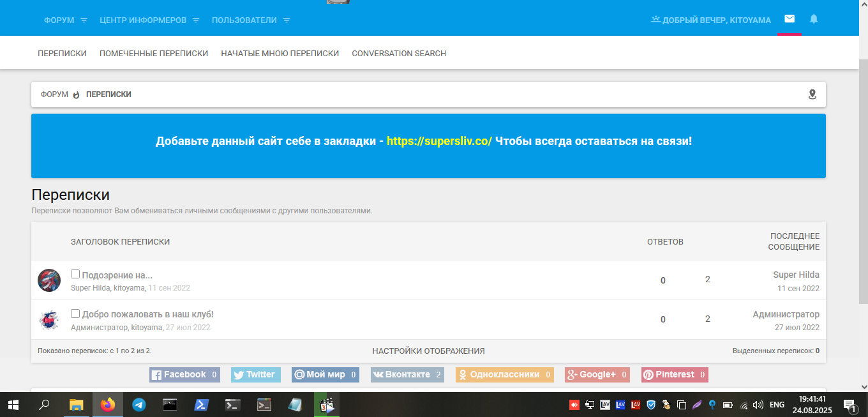The width and height of the screenshot is (868, 417).
Task: Open НАСТРОЙКИ ОТОБРАЖЕНИЯ settings
Action: (x=428, y=351)
